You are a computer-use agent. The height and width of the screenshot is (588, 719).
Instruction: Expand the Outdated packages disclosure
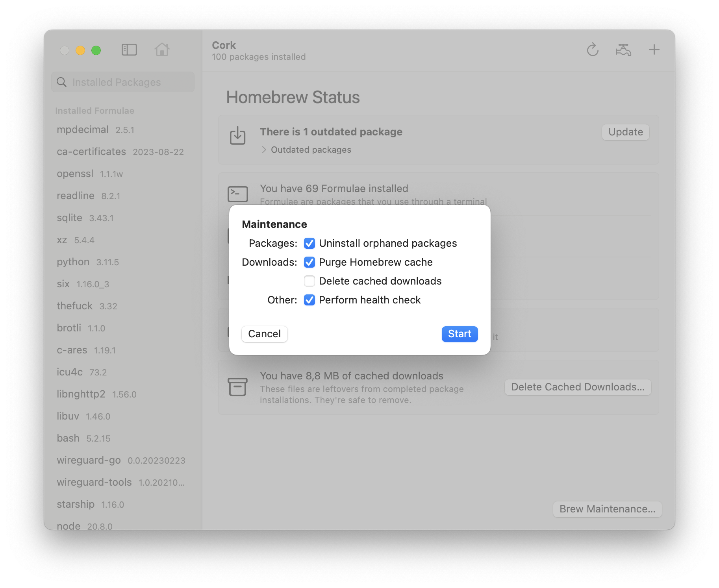pos(264,150)
